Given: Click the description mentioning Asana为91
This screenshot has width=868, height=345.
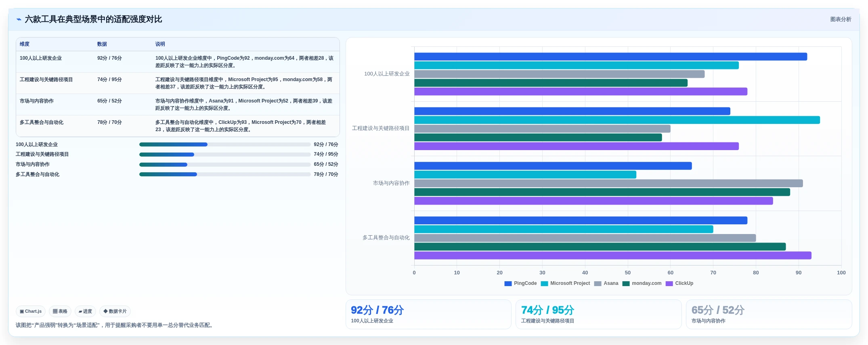Looking at the screenshot, I should click(x=245, y=105).
